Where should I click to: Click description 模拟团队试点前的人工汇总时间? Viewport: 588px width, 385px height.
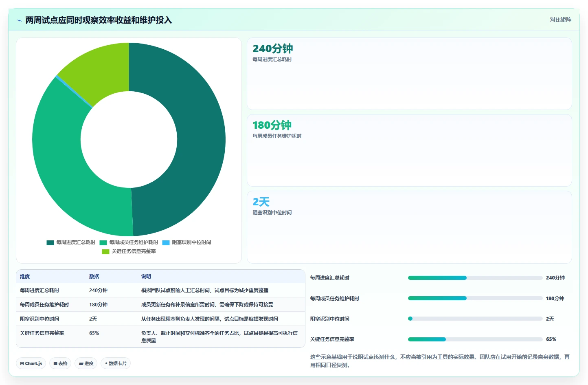(205, 290)
